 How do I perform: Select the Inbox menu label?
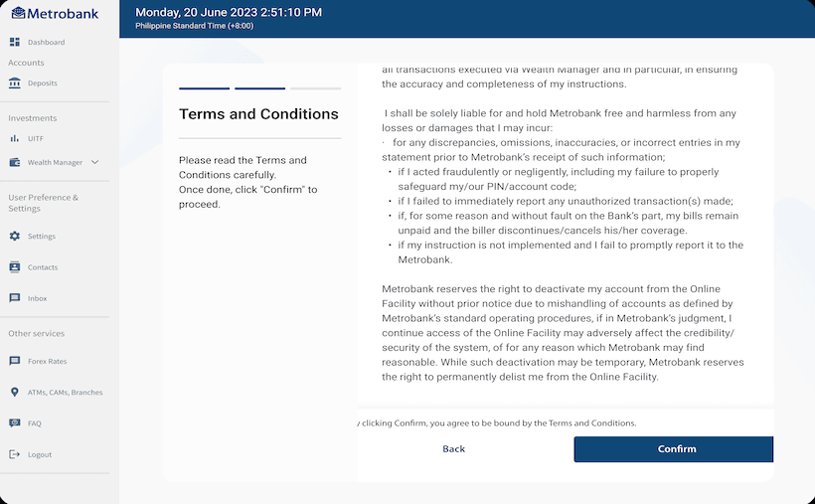pos(38,298)
